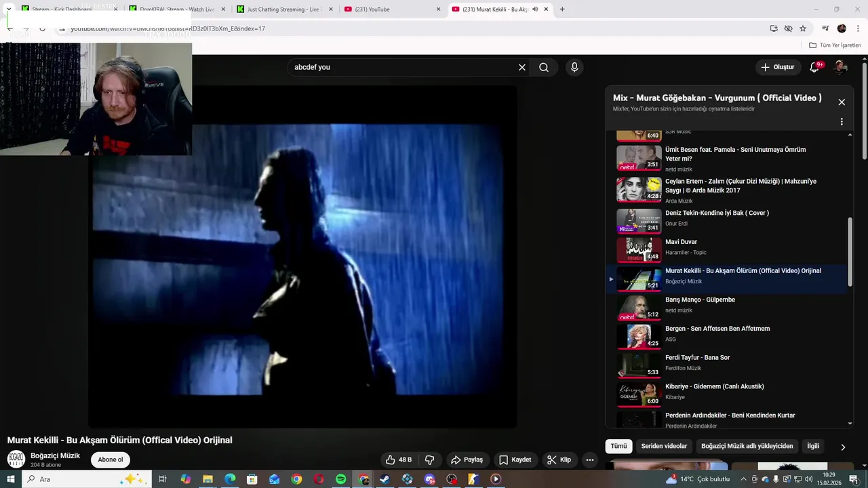868x488 pixels.
Task: Open YouTube notifications bell
Action: coord(815,67)
